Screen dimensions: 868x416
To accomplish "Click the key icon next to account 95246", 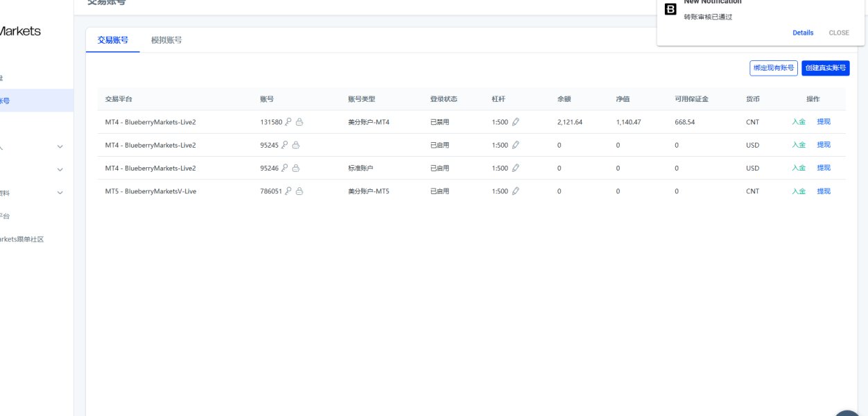I will coord(284,168).
